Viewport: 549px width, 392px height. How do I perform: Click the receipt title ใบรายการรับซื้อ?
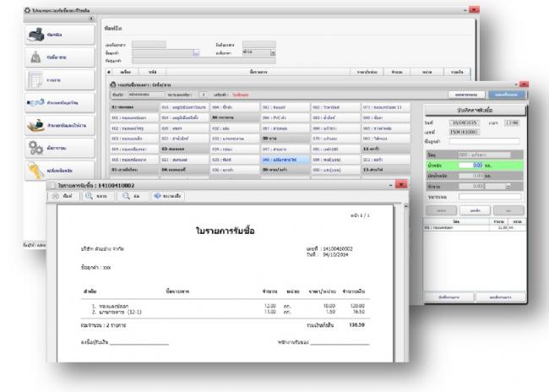click(x=226, y=231)
